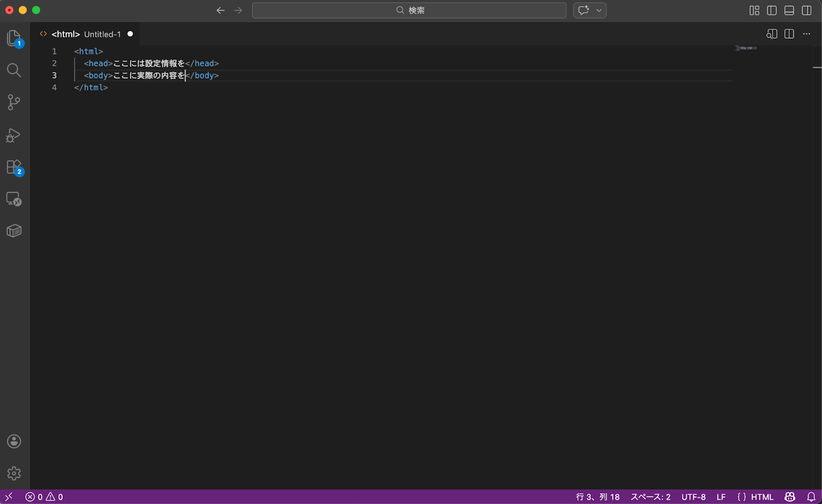Select the Untitled-1 editor tab
Viewport: 822px width, 504px height.
[x=102, y=34]
